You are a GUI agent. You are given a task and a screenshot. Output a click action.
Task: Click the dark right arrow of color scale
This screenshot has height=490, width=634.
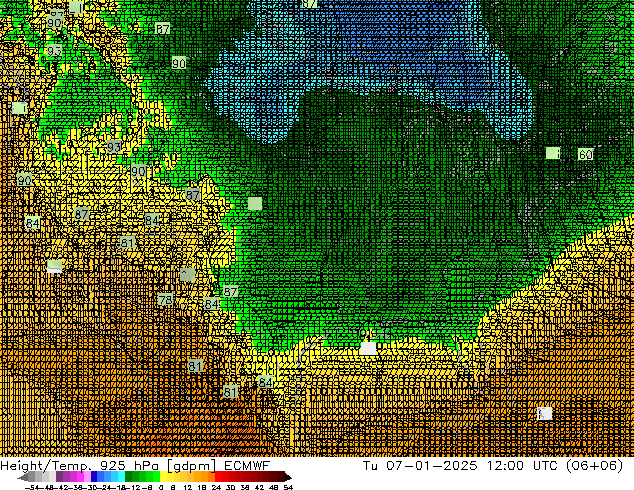(288, 477)
